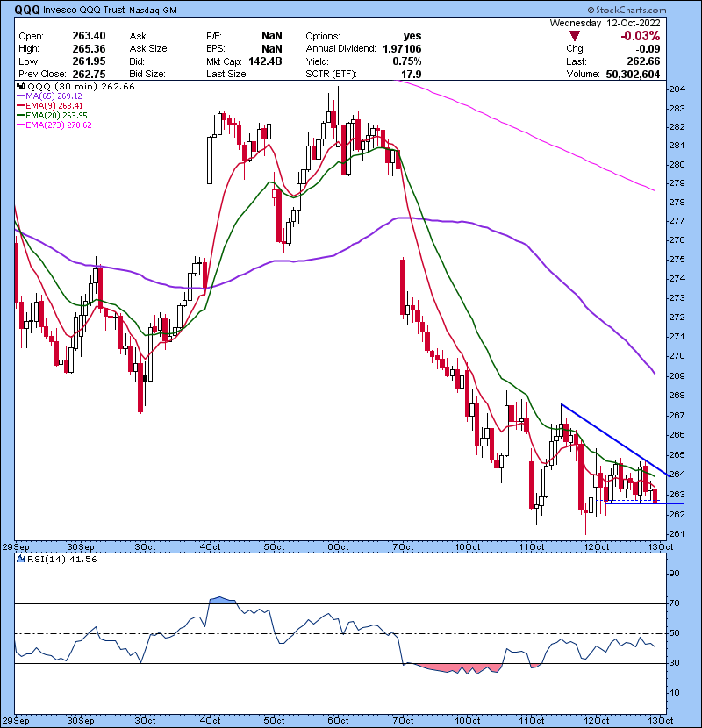The width and height of the screenshot is (702, 728).
Task: Click the Mkt Cap value 142.4B
Action: click(265, 61)
